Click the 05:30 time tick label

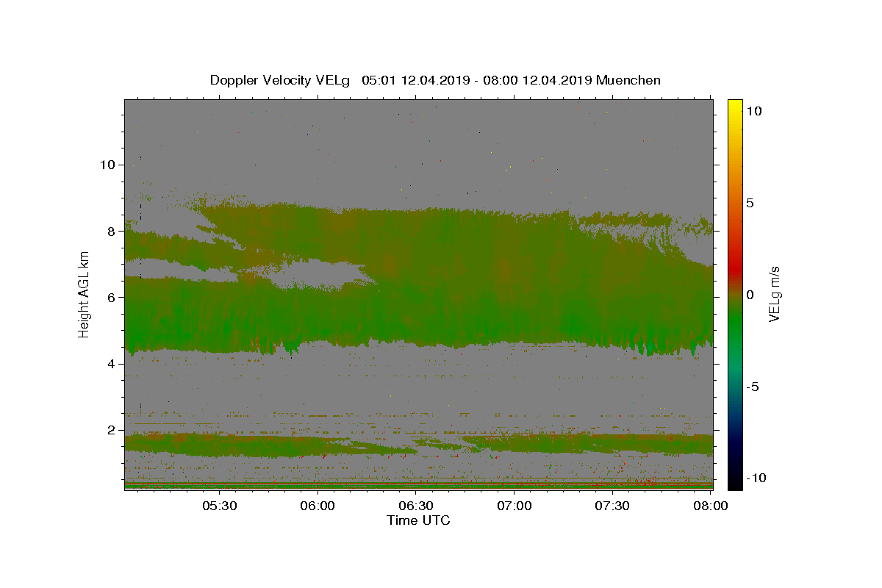tap(219, 506)
